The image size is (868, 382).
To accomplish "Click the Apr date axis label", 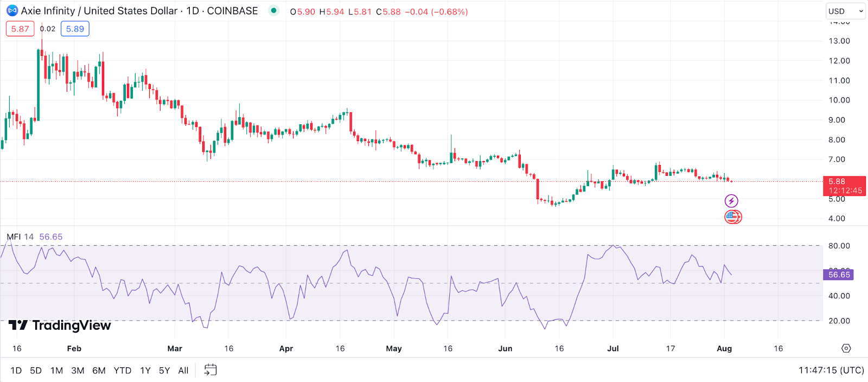I will point(286,348).
